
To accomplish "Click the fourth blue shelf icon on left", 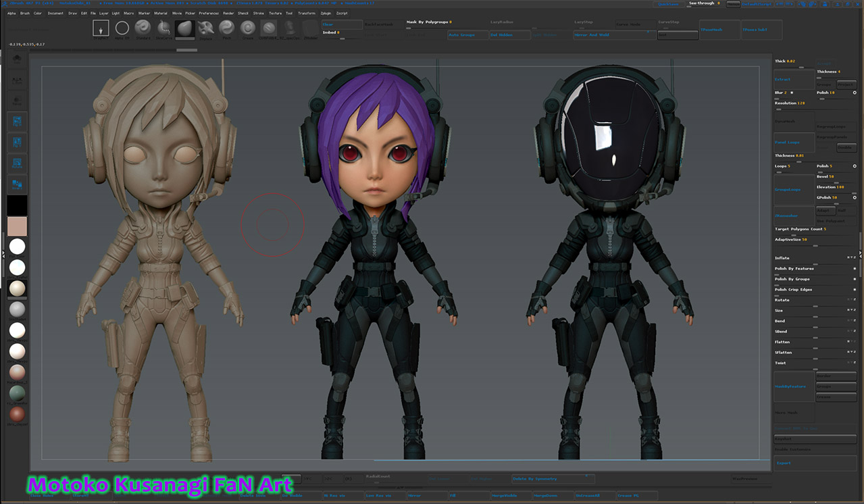I will click(x=17, y=184).
